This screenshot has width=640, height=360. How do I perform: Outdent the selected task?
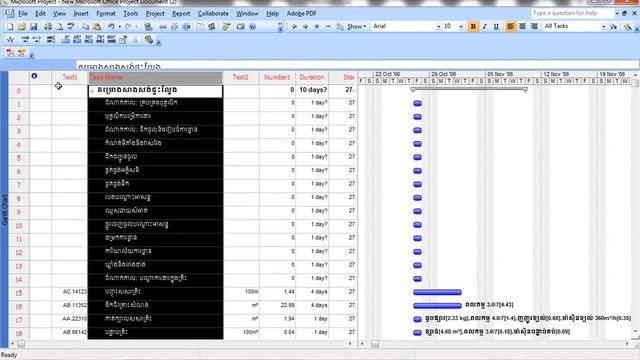click(x=294, y=27)
